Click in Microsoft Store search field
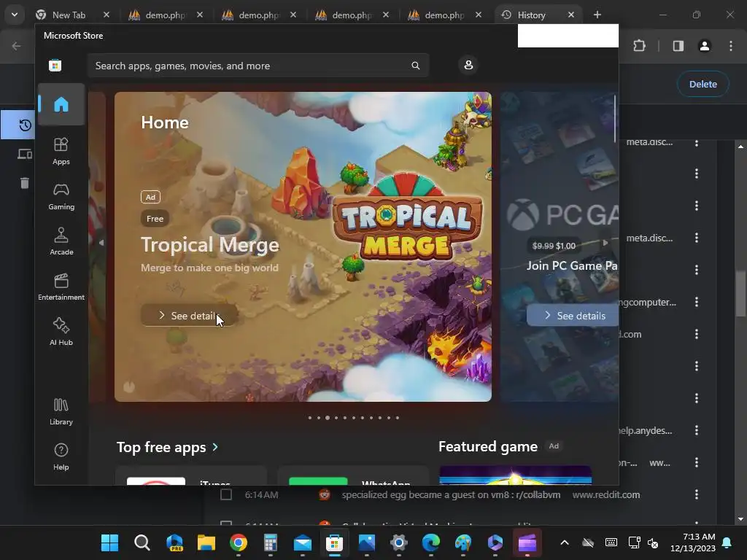Image resolution: width=747 pixels, height=560 pixels. [258, 65]
